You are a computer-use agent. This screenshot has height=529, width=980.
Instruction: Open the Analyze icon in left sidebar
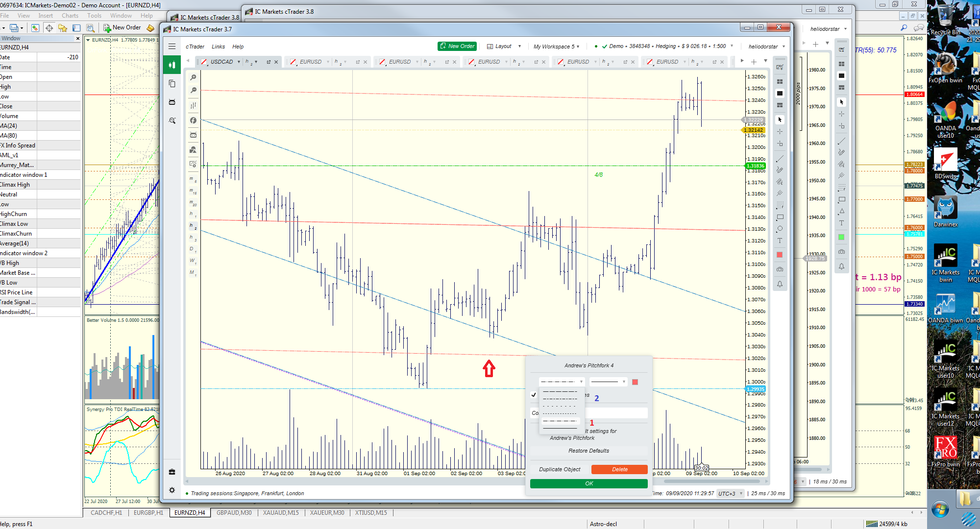point(172,120)
